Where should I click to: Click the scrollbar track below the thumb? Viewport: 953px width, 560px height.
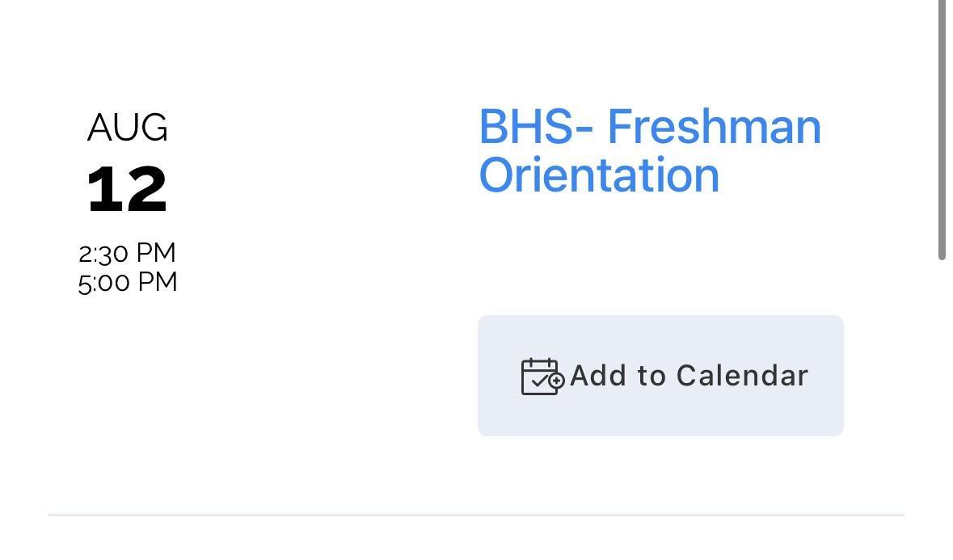(x=942, y=404)
